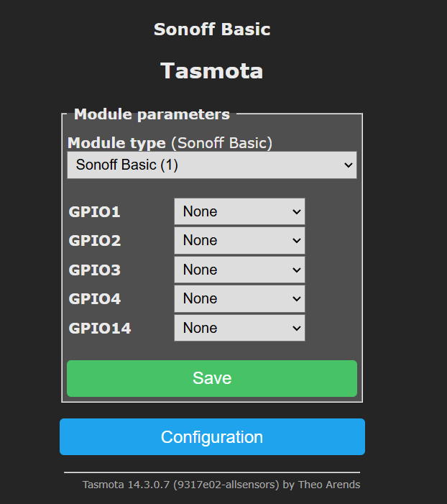Open the GPIO2 selection dropdown

tap(239, 240)
